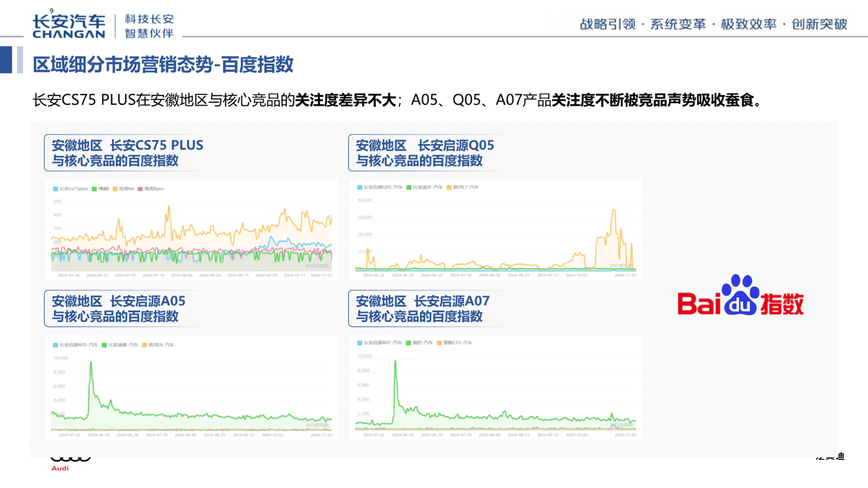
Task: Select the slide title 区域细分市场营销态势-百度指数
Action: pyautogui.click(x=163, y=65)
